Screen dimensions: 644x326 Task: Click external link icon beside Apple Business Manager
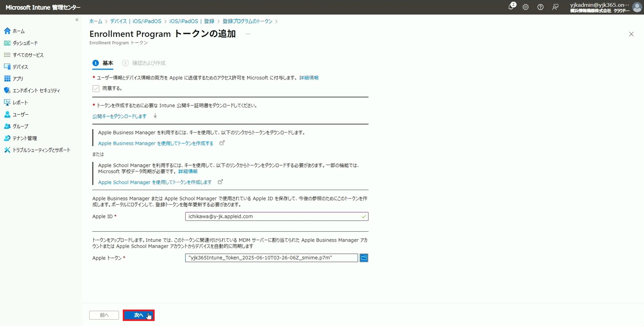(222, 143)
